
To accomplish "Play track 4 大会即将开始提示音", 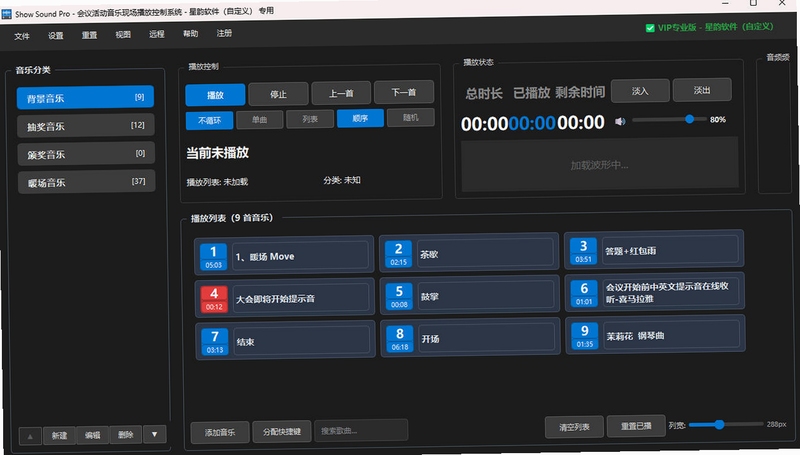I will coord(285,298).
